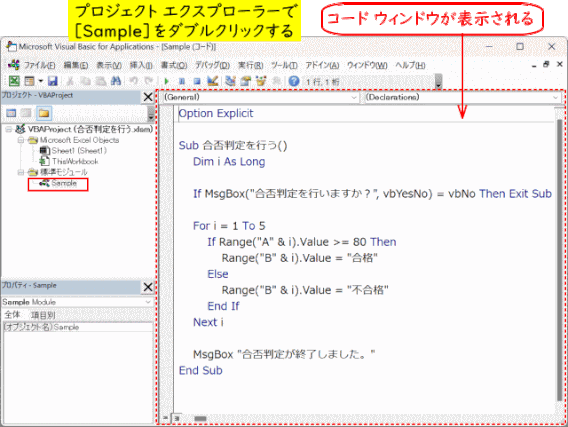Restore the inner code window
Screen dimensions: 568x427
(546, 64)
